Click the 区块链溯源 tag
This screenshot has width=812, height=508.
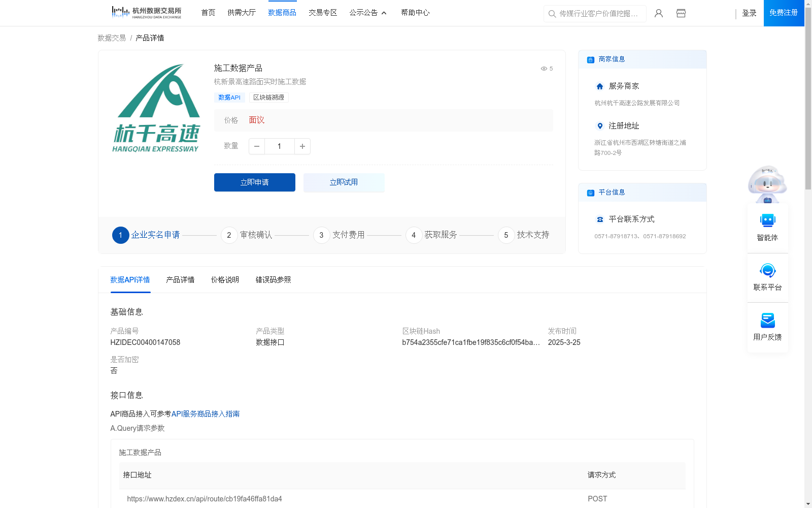point(269,98)
